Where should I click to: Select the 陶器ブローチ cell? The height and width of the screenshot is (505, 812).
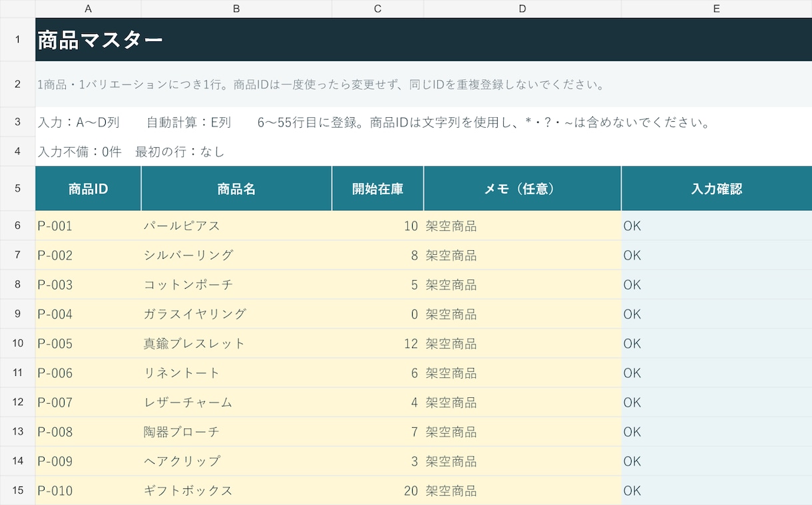(236, 432)
